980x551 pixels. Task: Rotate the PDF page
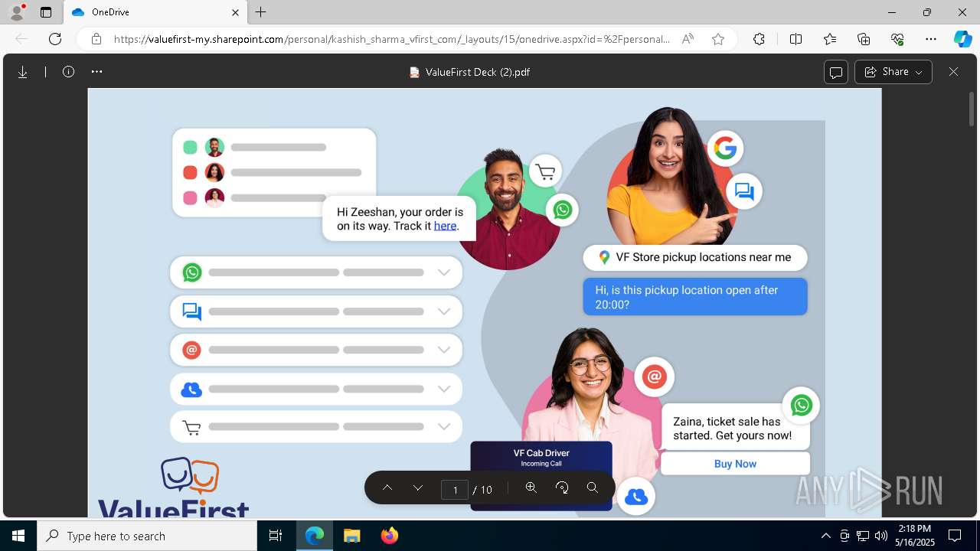click(562, 488)
